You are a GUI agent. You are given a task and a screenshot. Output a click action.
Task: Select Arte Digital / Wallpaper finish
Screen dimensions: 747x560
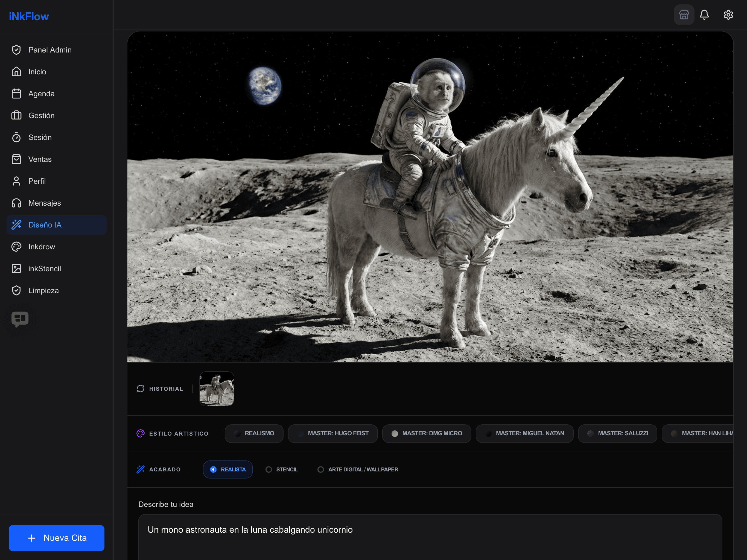pyautogui.click(x=358, y=469)
